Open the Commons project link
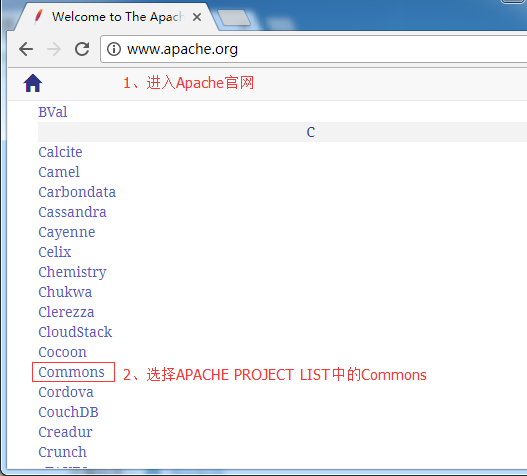The image size is (527, 476). tap(71, 372)
